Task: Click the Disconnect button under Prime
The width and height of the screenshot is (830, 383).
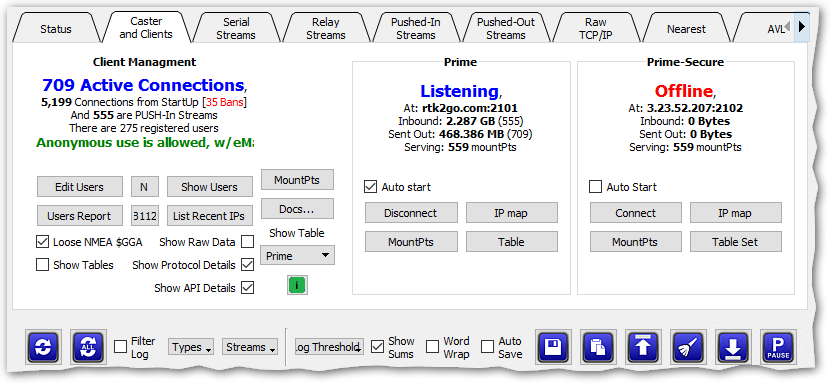Action: (411, 213)
